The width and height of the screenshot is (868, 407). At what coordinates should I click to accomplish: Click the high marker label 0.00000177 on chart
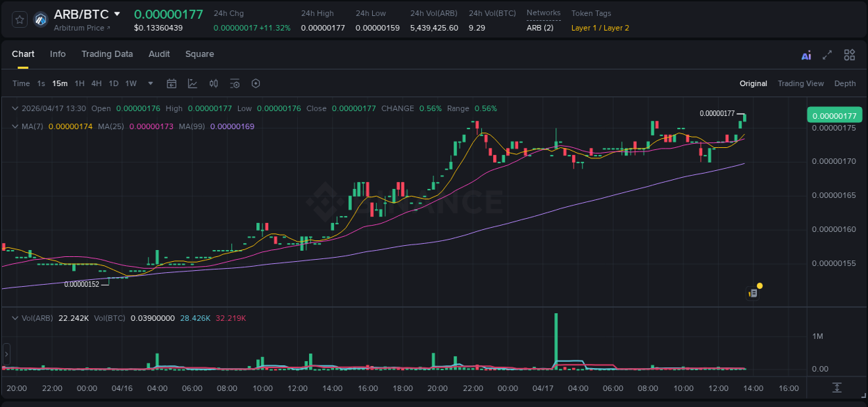pyautogui.click(x=717, y=113)
